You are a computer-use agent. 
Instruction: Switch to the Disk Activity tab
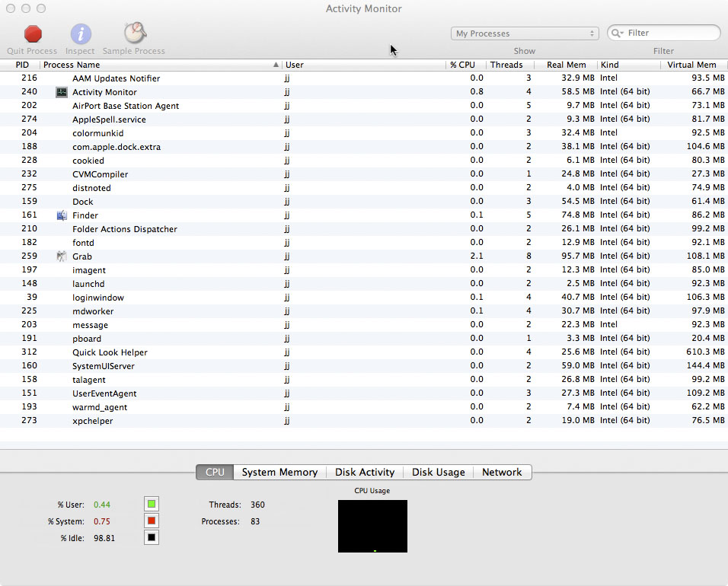coord(365,473)
